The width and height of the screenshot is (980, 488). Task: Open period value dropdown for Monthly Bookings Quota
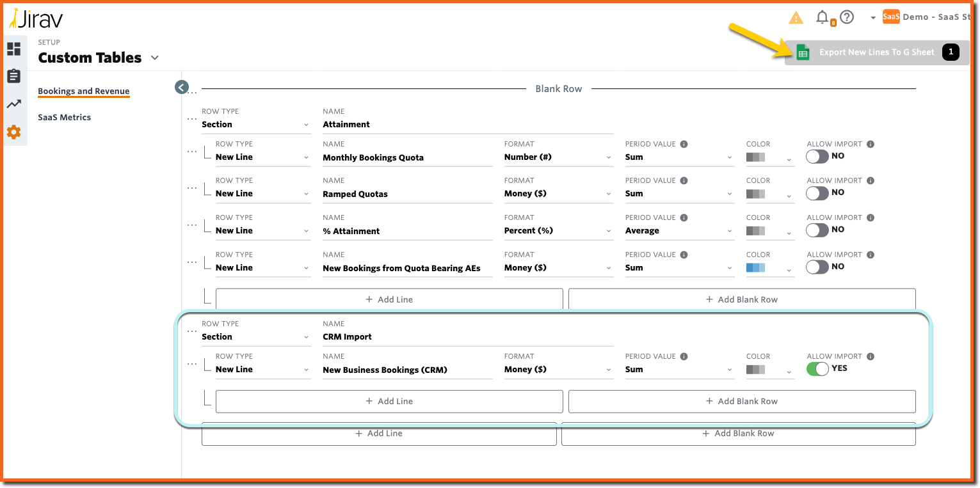680,157
